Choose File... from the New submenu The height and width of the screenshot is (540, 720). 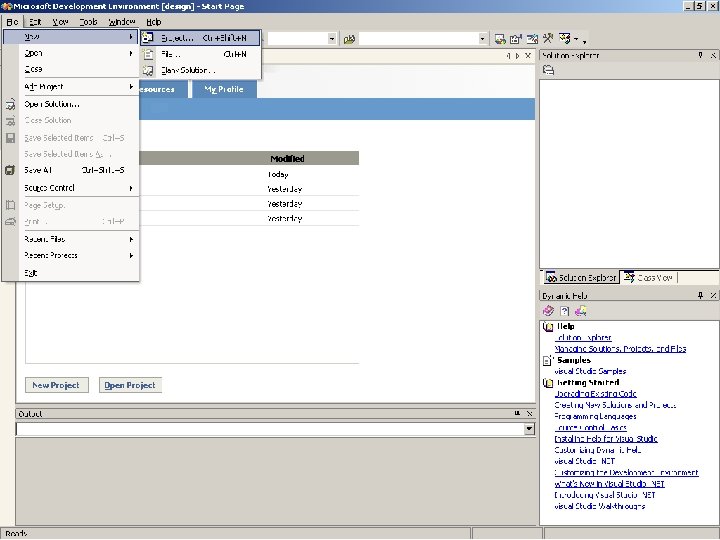[x=200, y=54]
